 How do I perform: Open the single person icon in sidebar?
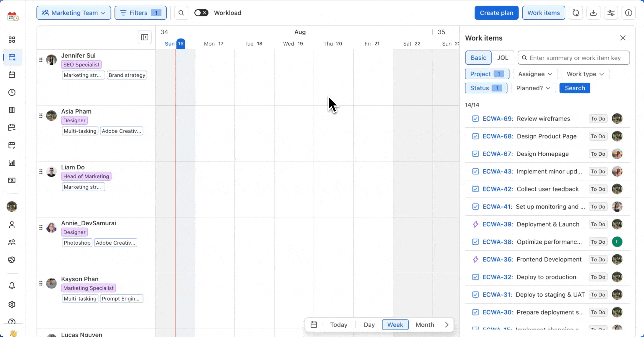[x=12, y=225]
